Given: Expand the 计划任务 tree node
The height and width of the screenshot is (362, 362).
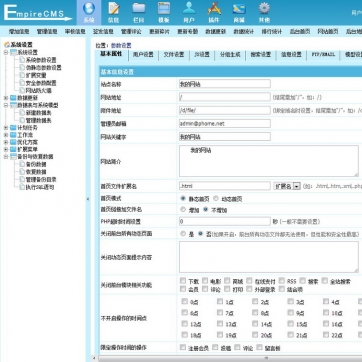Looking at the screenshot, I should tap(6, 128).
